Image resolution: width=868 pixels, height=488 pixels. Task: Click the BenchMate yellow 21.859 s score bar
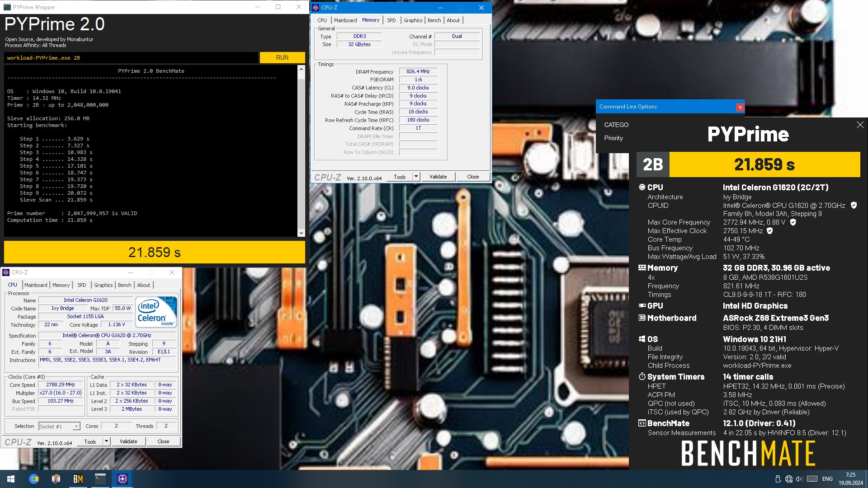764,164
